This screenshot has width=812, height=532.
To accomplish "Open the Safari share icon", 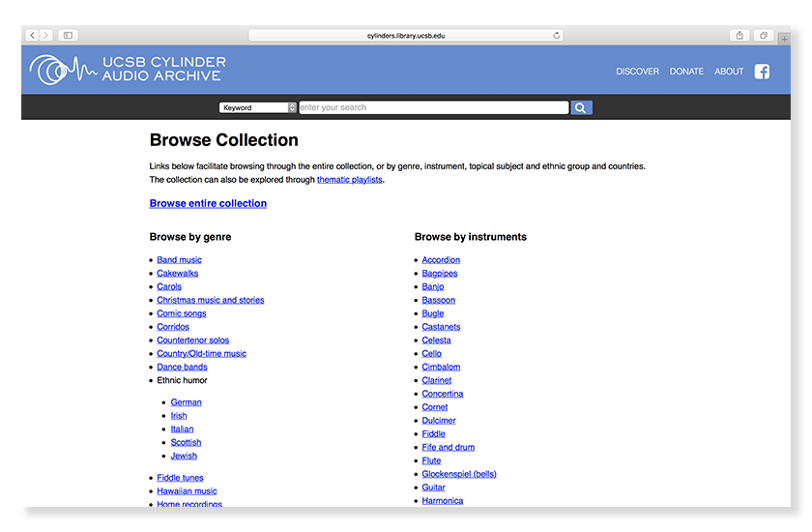I will 739,36.
